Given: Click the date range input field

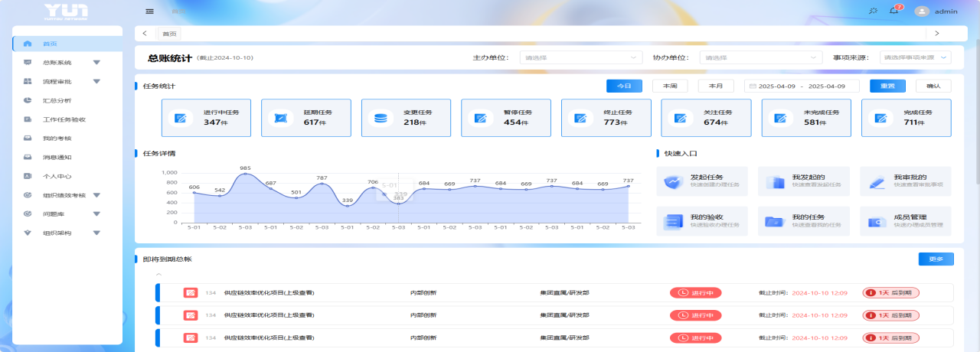Looking at the screenshot, I should coord(802,86).
